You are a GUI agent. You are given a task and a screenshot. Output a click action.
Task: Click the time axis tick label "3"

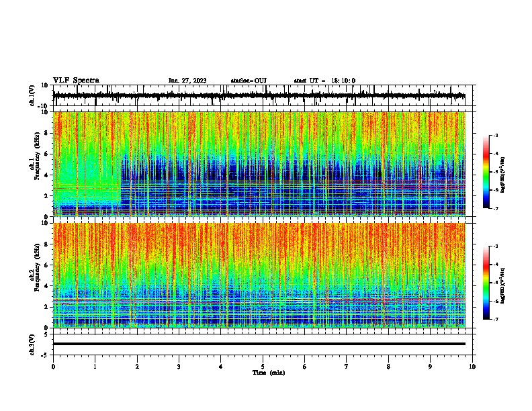[179, 367]
